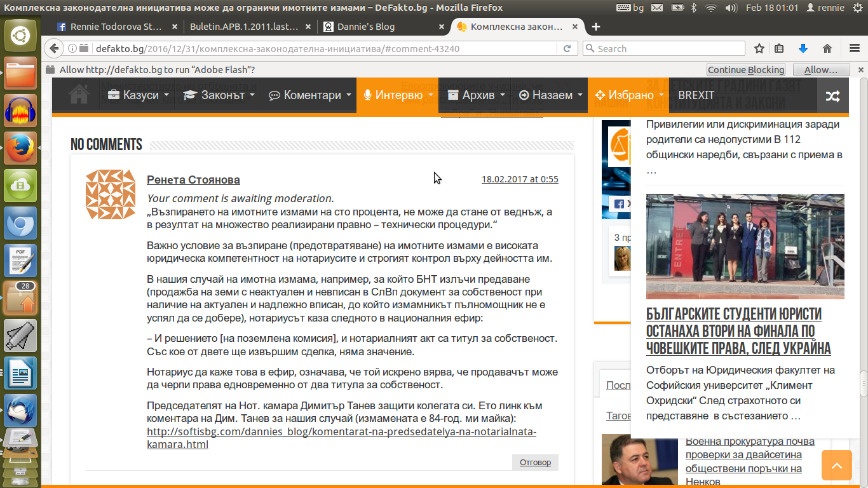This screenshot has width=868, height=488.
Task: Open the Wi-Fi network indicator
Action: click(x=711, y=8)
